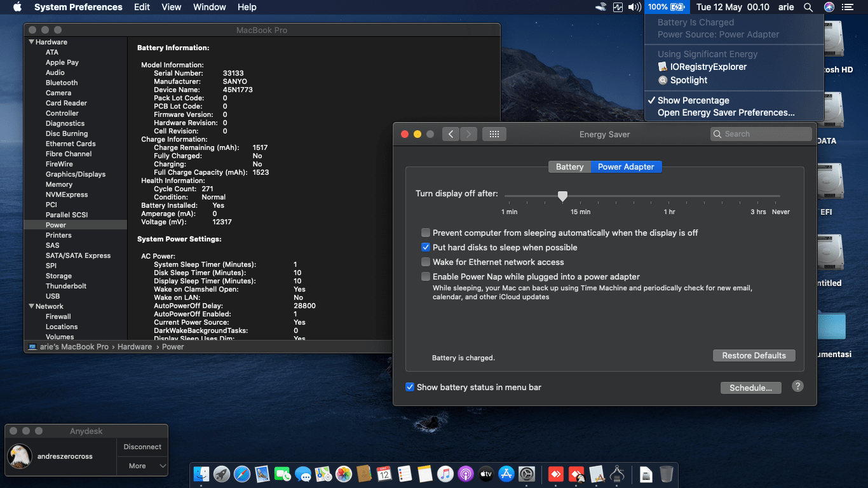868x488 pixels.
Task: Collapse the Network section in sidebar tree
Action: 31,306
